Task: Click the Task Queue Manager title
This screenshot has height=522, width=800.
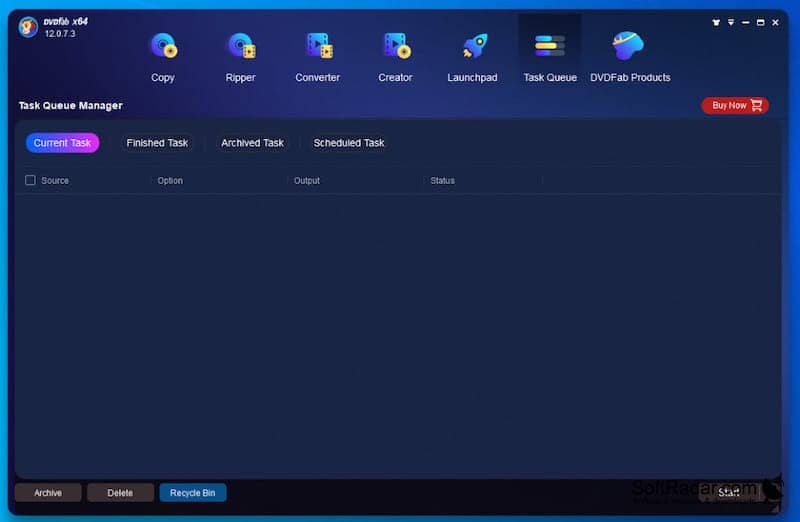Action: pos(70,106)
